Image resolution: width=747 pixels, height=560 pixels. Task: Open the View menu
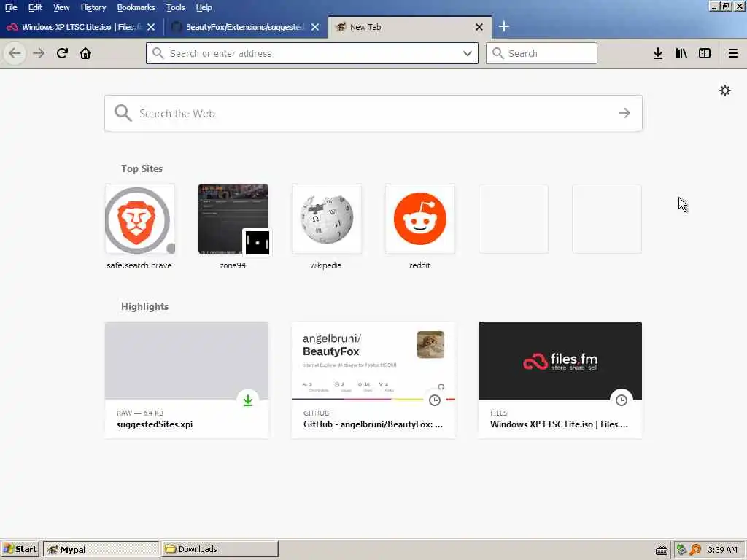point(61,7)
